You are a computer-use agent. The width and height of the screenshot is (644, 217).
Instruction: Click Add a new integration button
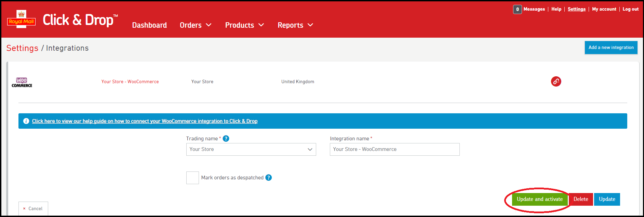pos(611,48)
